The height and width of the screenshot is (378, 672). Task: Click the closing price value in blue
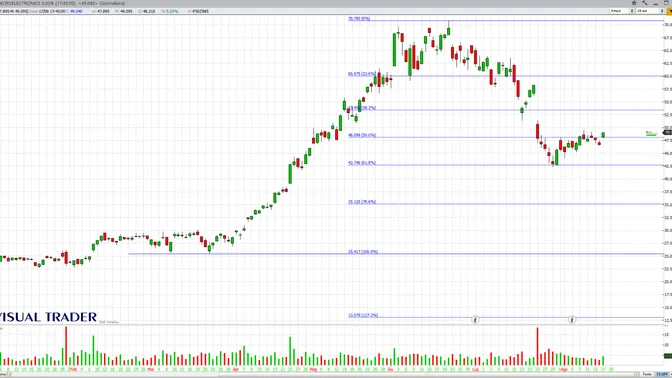click(76, 11)
